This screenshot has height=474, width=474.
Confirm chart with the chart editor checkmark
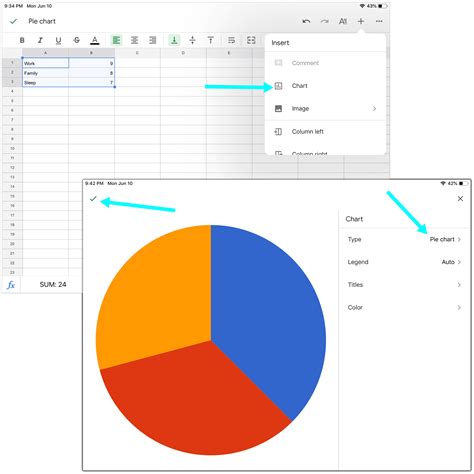93,199
